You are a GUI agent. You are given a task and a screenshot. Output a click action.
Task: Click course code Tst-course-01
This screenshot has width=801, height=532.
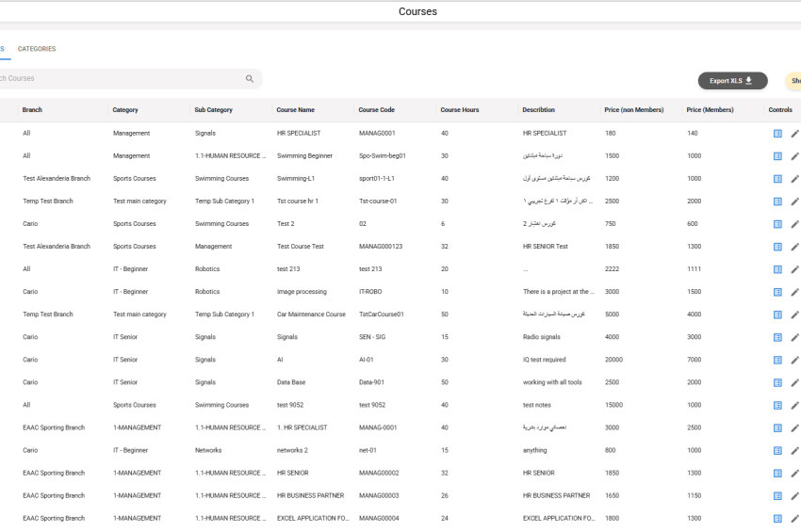[378, 202]
